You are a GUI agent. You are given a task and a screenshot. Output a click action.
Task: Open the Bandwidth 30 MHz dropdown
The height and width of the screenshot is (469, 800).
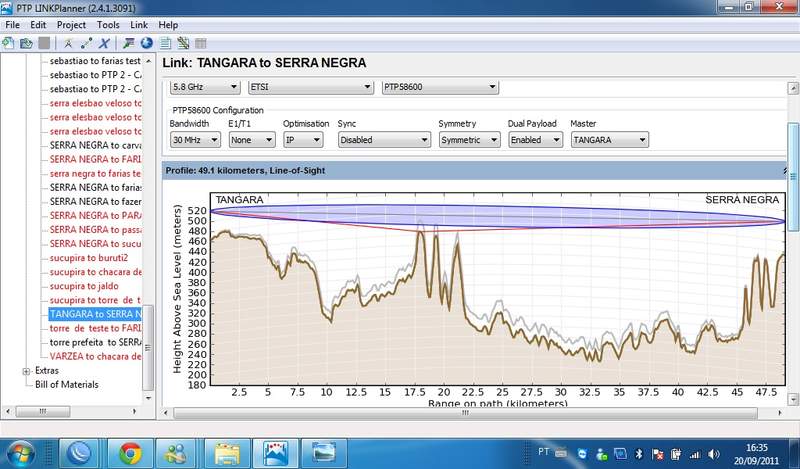click(194, 140)
